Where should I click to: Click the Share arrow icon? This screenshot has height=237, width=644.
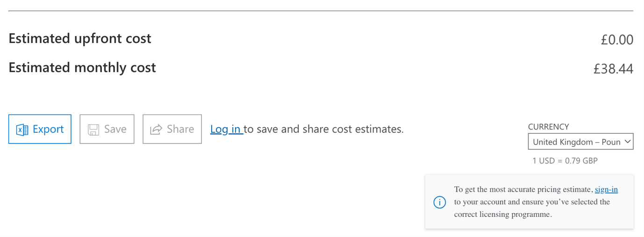[156, 129]
